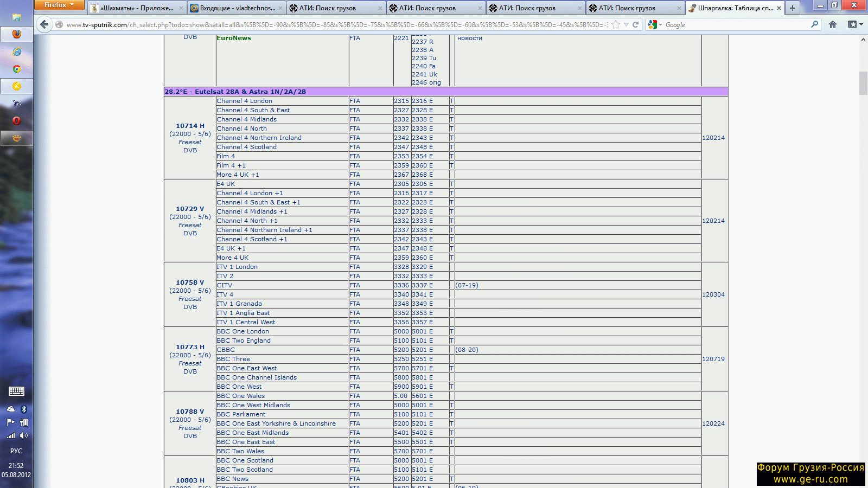This screenshot has width=868, height=488.
Task: Launch Google Chrome from the taskbar
Action: coord(16,69)
